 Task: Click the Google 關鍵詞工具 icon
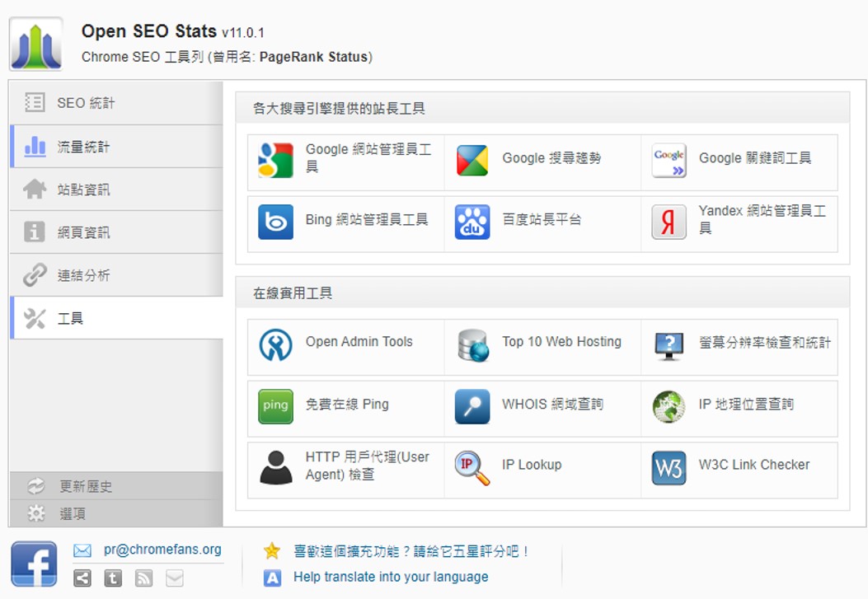pyautogui.click(x=669, y=161)
